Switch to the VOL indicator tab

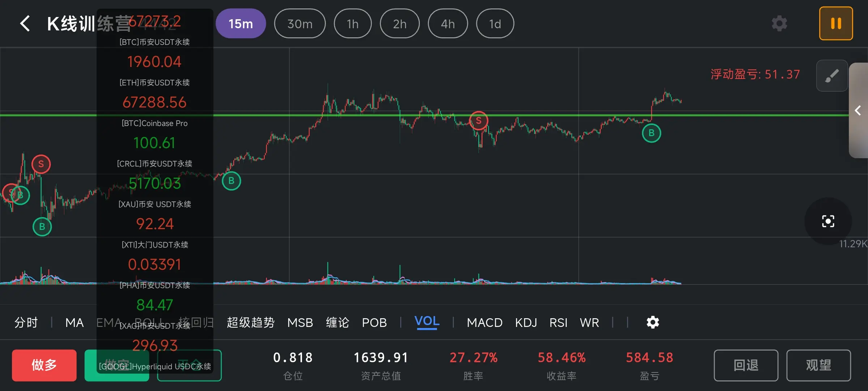point(427,321)
